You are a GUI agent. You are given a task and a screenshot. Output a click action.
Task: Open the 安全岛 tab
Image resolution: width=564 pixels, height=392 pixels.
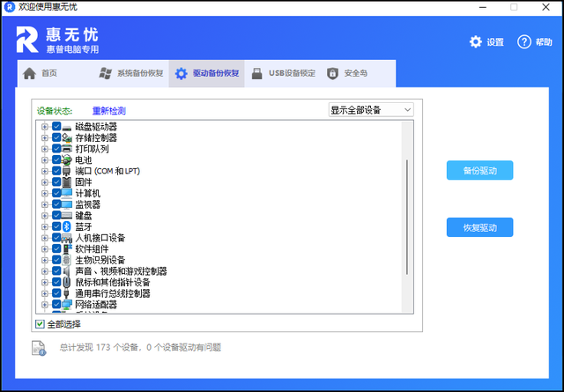pyautogui.click(x=359, y=73)
